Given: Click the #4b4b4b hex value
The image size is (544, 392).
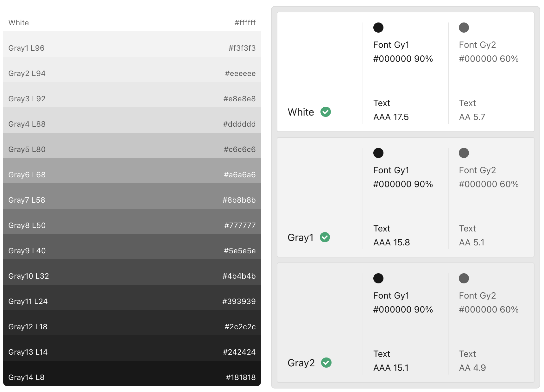Looking at the screenshot, I should (x=239, y=276).
